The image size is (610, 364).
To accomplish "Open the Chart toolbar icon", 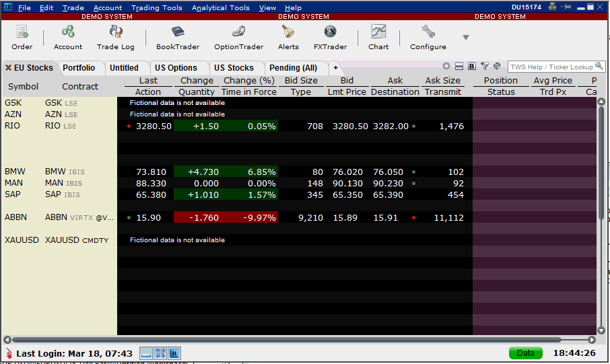I will pos(378,38).
